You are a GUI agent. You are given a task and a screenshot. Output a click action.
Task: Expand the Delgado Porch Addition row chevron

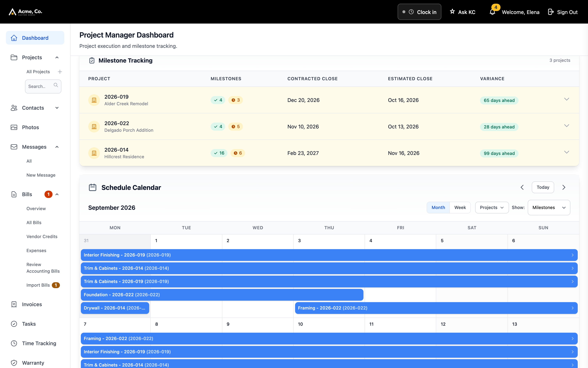click(567, 126)
